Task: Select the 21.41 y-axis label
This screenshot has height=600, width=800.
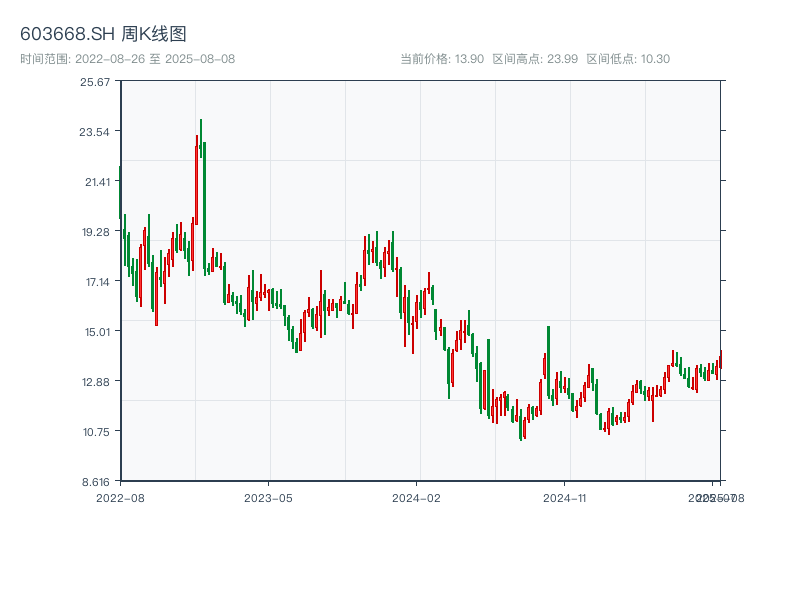Action: click(95, 182)
